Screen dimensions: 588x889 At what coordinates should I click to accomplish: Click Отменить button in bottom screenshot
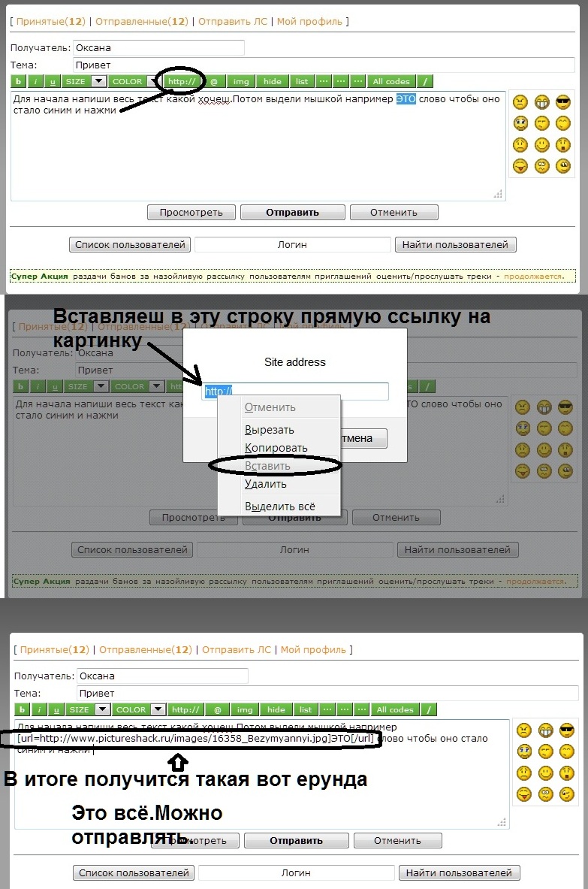(398, 841)
